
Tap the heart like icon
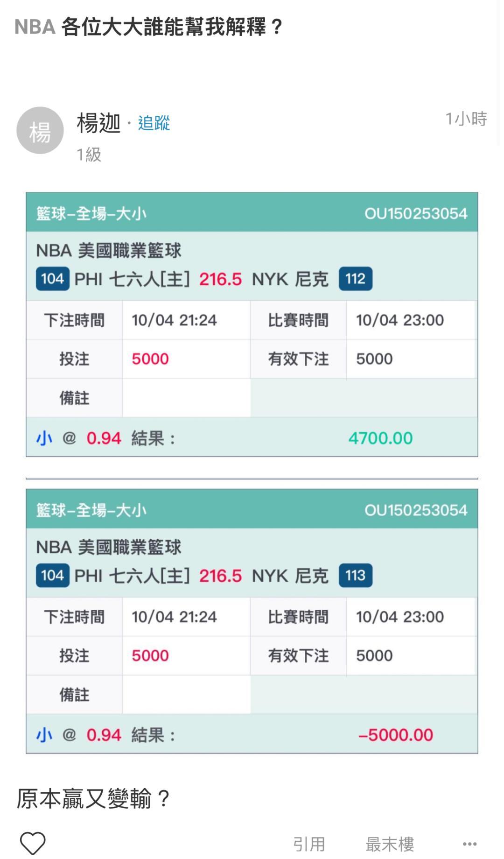click(x=33, y=843)
